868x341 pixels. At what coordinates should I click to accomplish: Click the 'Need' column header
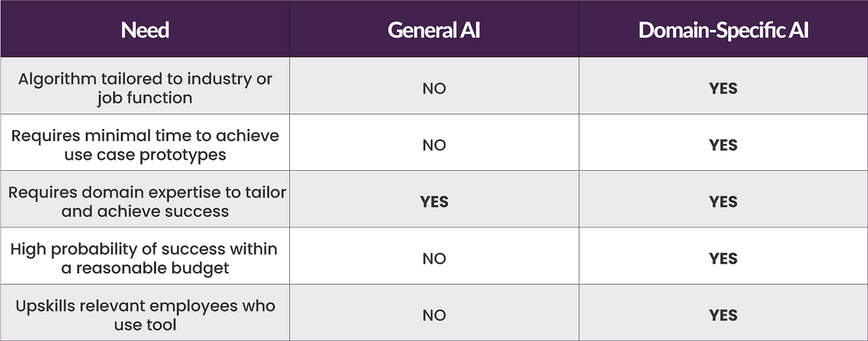145,30
